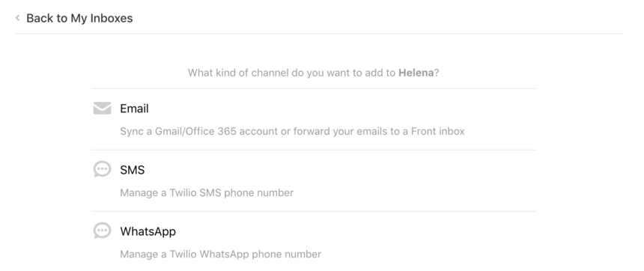The image size is (644, 271).
Task: Click Manage a Twilio WhatsApp phone number text
Action: [221, 255]
